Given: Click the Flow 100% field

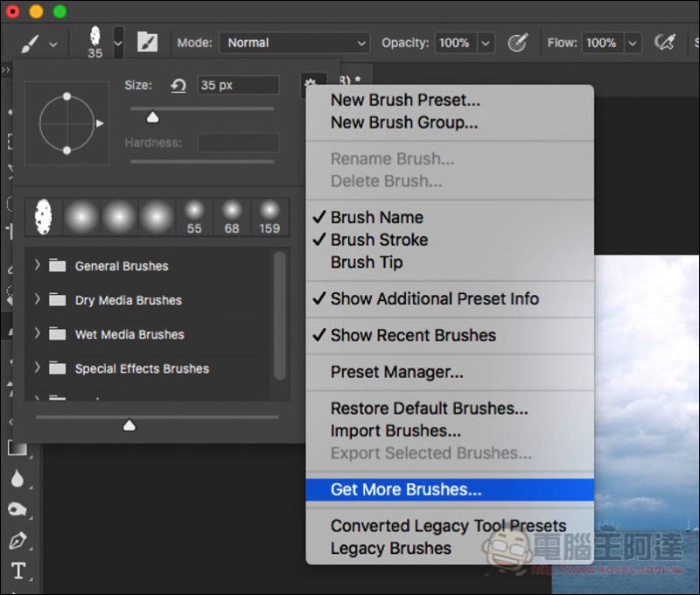Looking at the screenshot, I should pos(602,43).
